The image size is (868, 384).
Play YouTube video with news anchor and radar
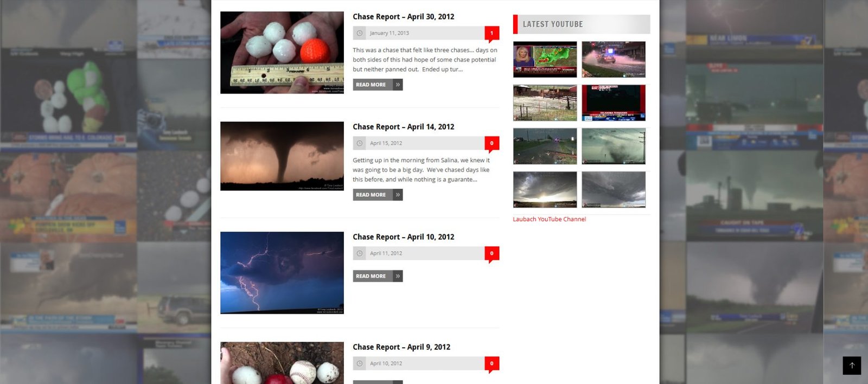545,60
